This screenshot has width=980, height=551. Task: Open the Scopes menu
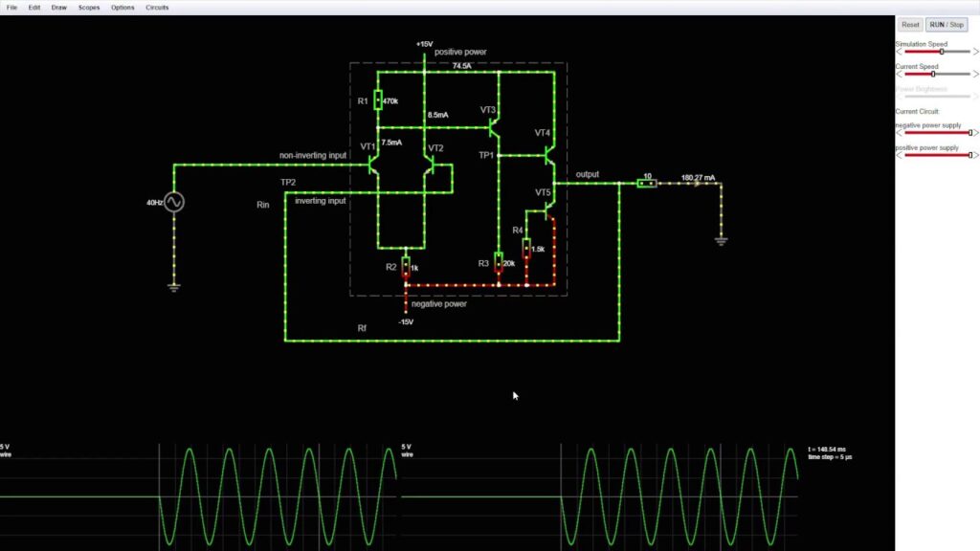point(88,7)
